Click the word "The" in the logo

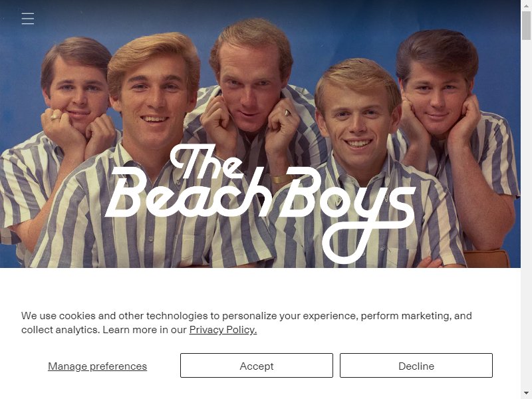[207, 161]
